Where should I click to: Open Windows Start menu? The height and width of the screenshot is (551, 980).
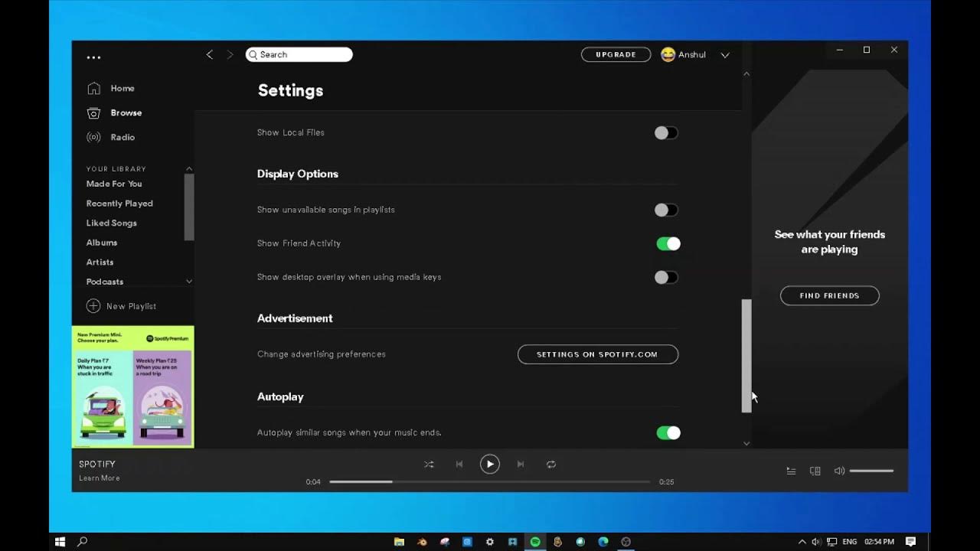60,542
